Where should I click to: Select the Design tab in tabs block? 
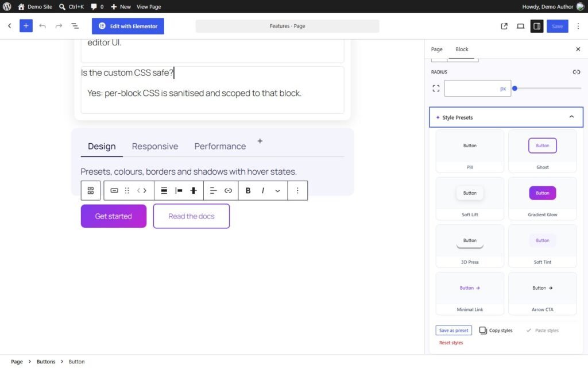[x=102, y=146]
